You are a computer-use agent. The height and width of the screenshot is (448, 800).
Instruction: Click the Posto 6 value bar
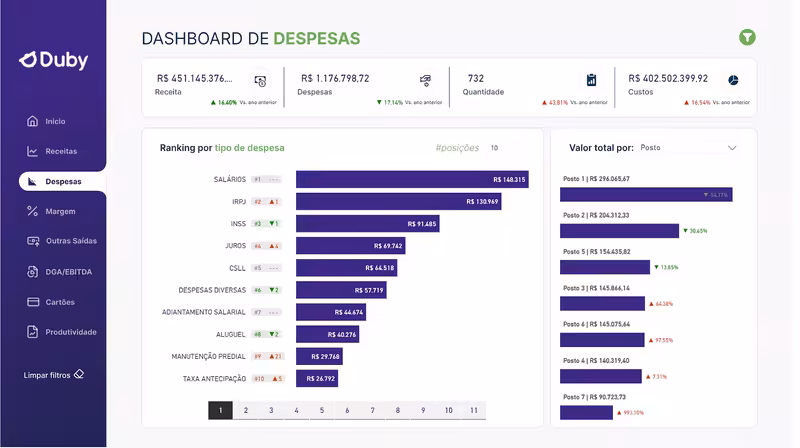[x=602, y=340]
